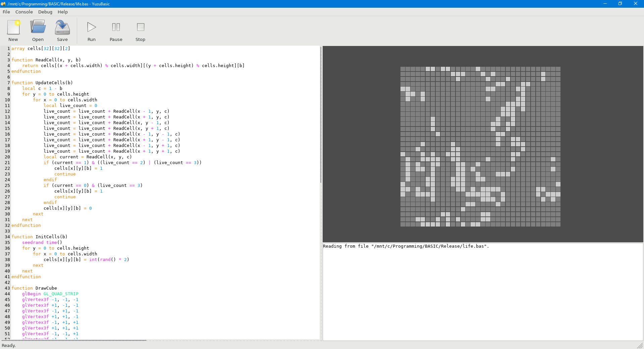
Task: Click inside the Game of Life graphics view
Action: coord(480,146)
